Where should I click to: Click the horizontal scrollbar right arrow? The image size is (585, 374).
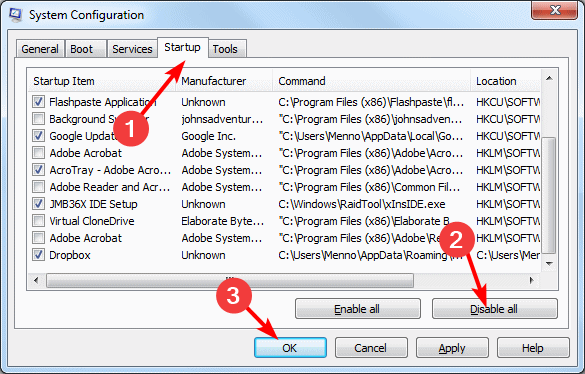[531, 280]
